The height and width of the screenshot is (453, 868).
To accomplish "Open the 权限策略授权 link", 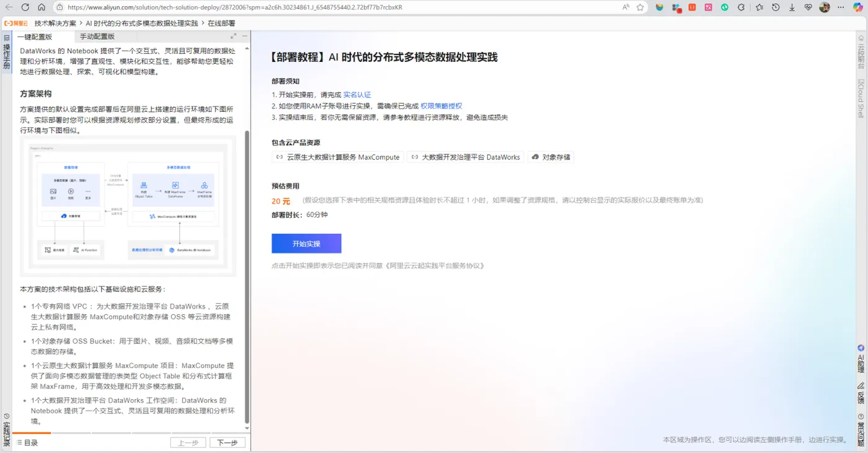I will [441, 106].
